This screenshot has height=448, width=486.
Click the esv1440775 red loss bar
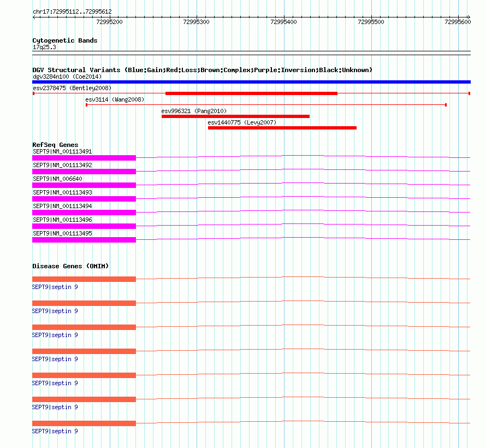point(282,128)
